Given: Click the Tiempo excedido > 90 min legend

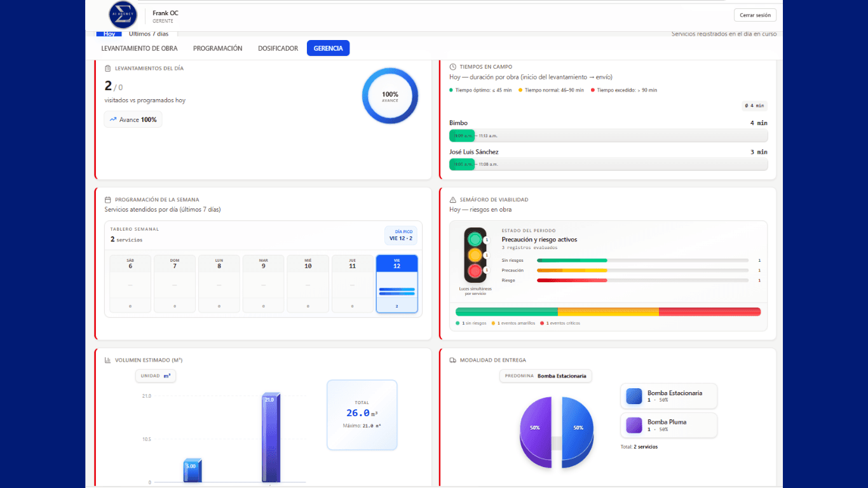Looking at the screenshot, I should 624,90.
